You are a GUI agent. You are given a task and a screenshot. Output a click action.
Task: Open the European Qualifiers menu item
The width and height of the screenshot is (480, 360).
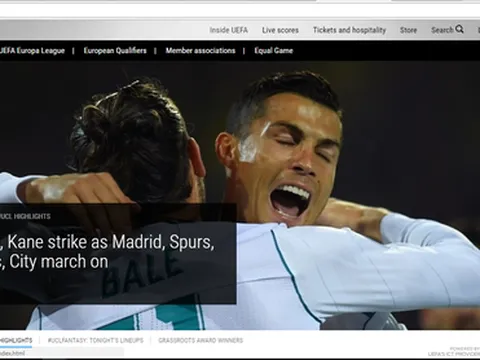point(115,51)
